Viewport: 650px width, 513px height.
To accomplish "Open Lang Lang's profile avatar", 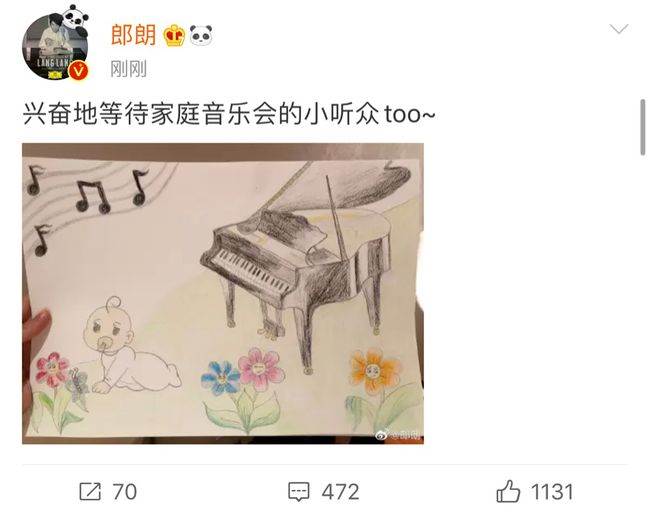I will coord(56,46).
